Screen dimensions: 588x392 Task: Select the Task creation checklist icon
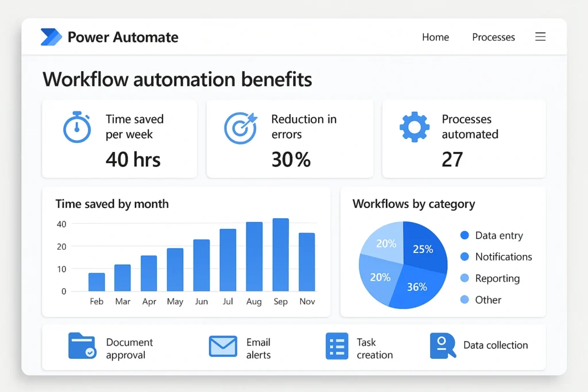click(337, 346)
